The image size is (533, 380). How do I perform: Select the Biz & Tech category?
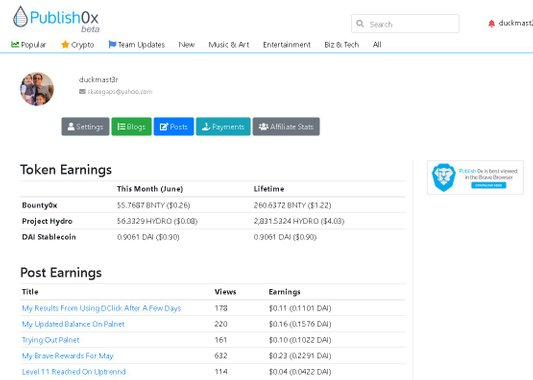[x=342, y=45]
